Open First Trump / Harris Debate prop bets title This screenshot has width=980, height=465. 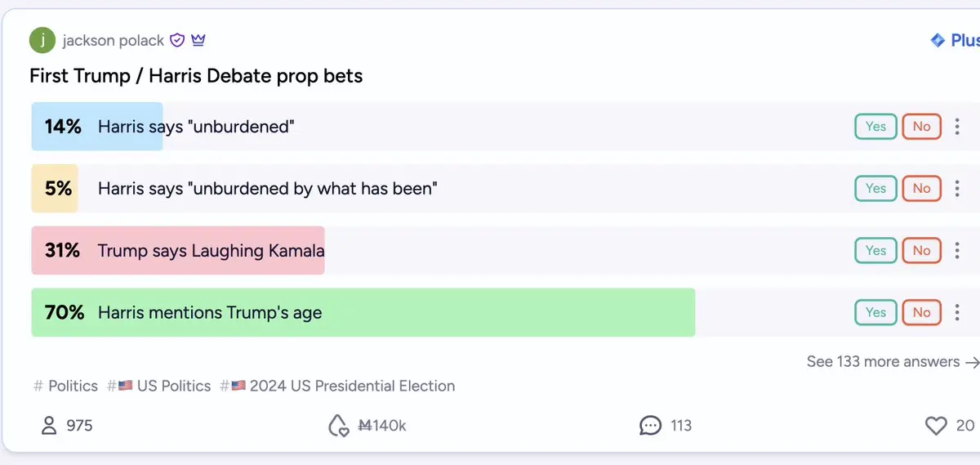(196, 76)
